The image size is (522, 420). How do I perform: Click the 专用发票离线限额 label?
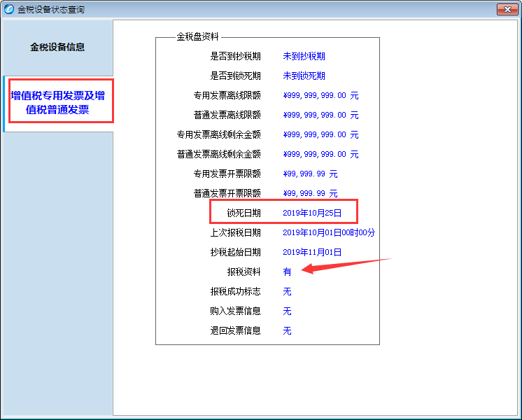click(227, 96)
